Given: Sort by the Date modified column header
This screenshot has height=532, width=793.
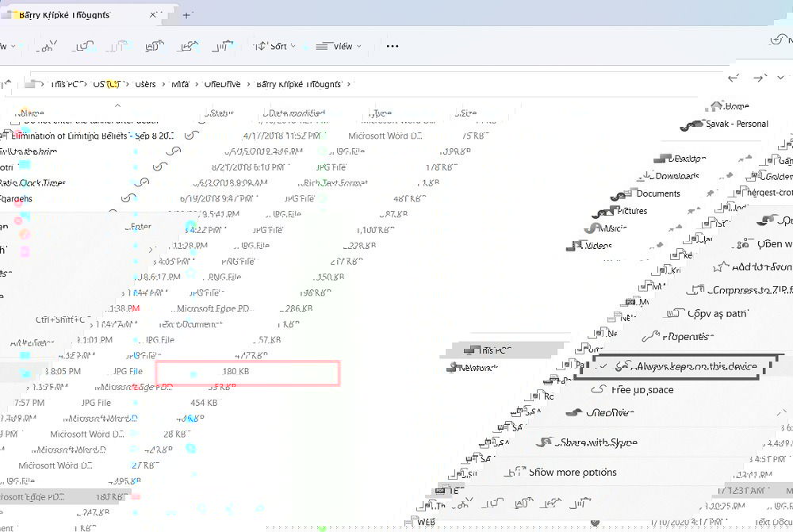Looking at the screenshot, I should tap(295, 113).
